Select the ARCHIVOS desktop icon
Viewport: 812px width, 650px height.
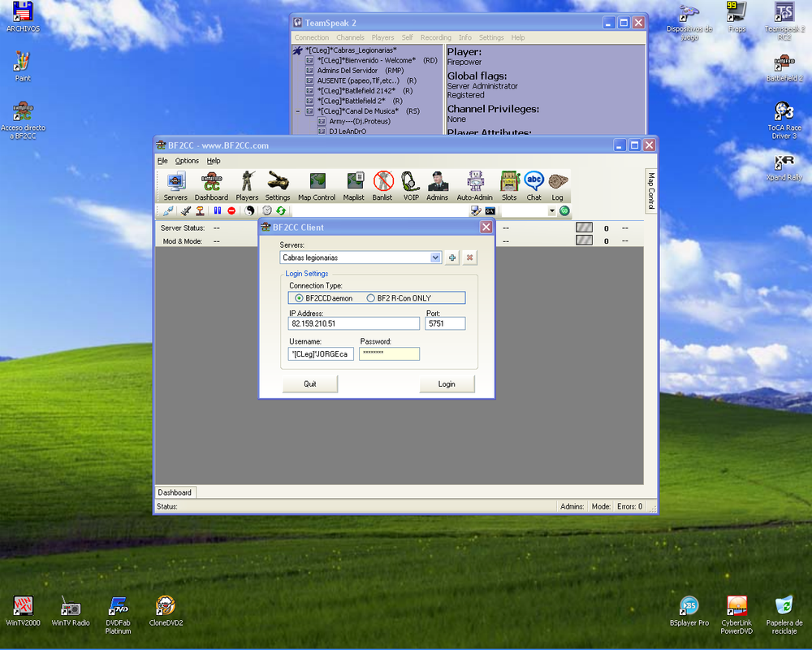pos(23,17)
